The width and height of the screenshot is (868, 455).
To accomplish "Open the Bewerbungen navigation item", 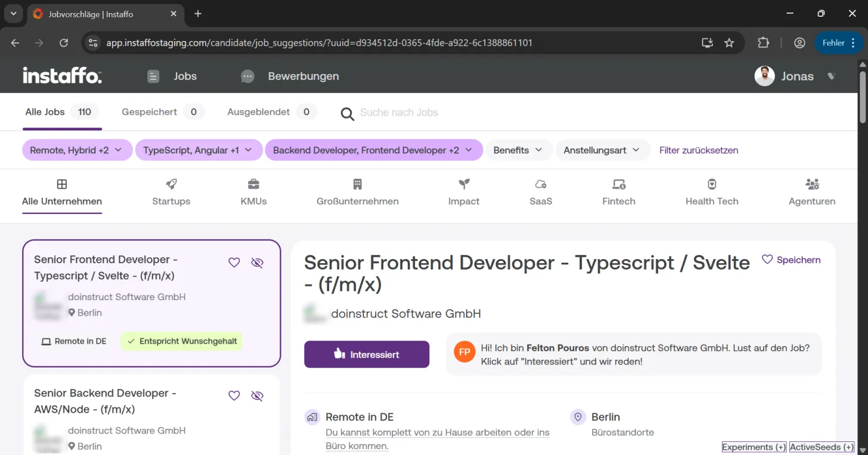I will click(290, 76).
